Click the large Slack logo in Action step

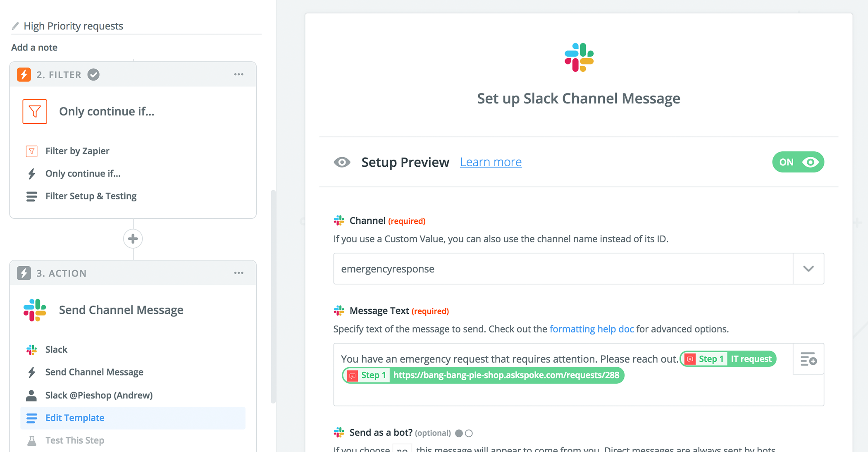click(35, 310)
